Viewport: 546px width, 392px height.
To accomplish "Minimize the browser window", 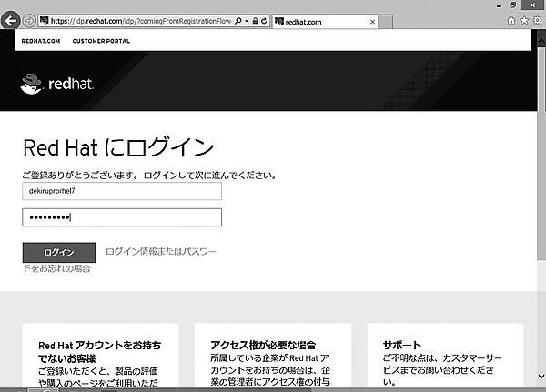I will (x=499, y=5).
